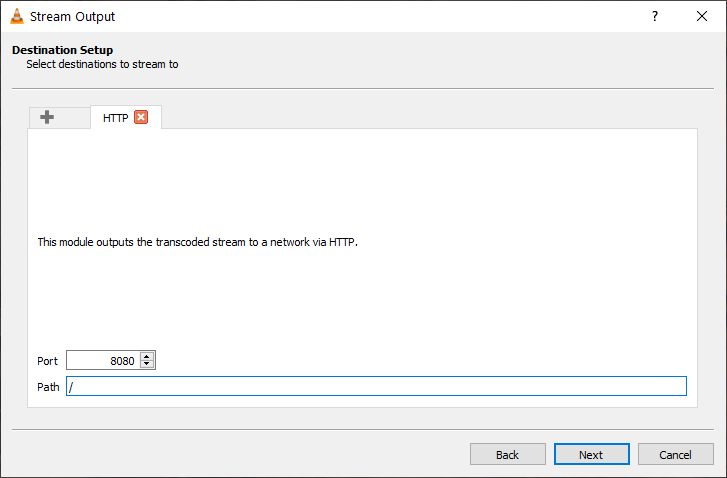Image resolution: width=727 pixels, height=478 pixels.
Task: Focus the Port number field showing 8080
Action: coord(102,360)
